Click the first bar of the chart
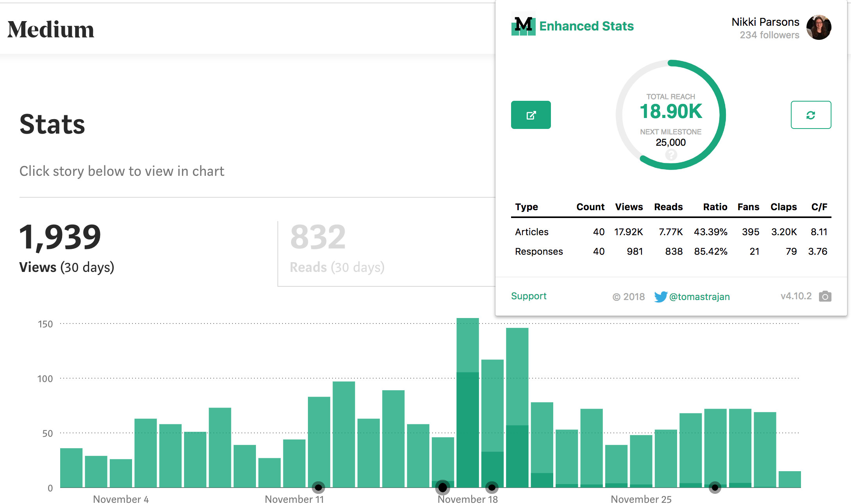Image resolution: width=851 pixels, height=504 pixels. point(71,468)
